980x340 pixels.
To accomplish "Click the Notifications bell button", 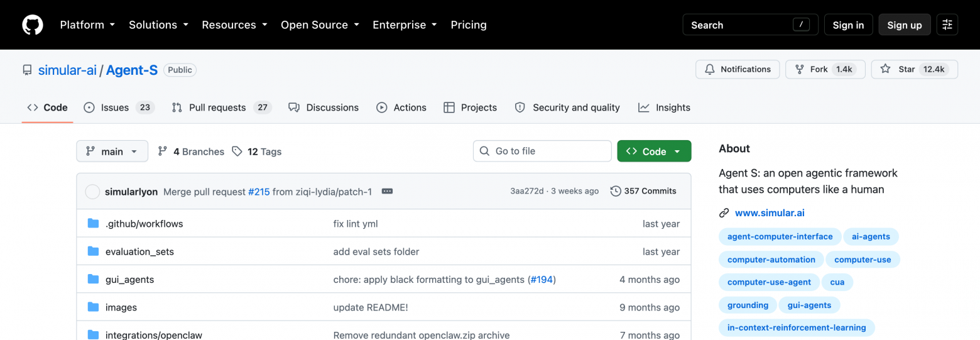I will 738,69.
